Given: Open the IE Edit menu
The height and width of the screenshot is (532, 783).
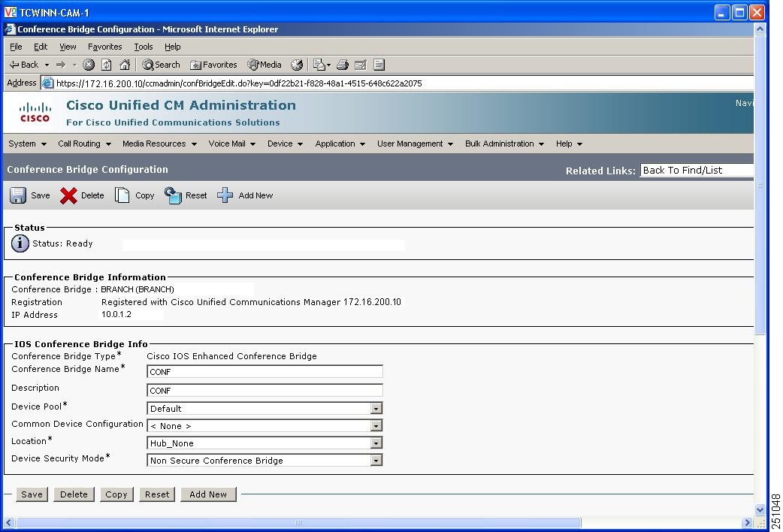Looking at the screenshot, I should tap(41, 47).
